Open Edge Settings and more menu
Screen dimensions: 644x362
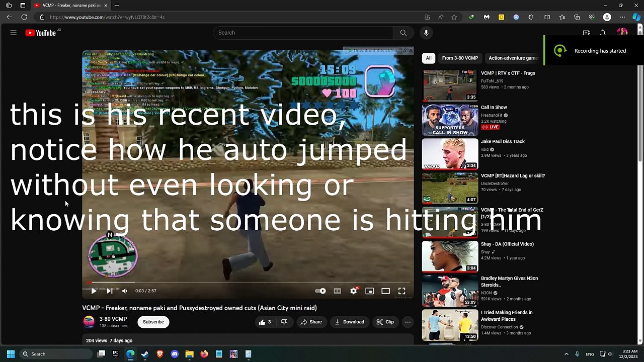click(x=622, y=17)
